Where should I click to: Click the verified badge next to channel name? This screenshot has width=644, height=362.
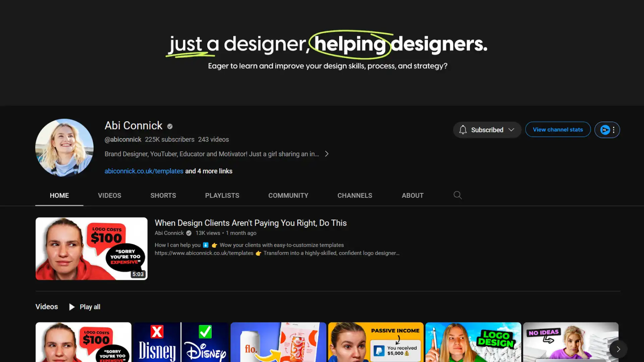170,126
